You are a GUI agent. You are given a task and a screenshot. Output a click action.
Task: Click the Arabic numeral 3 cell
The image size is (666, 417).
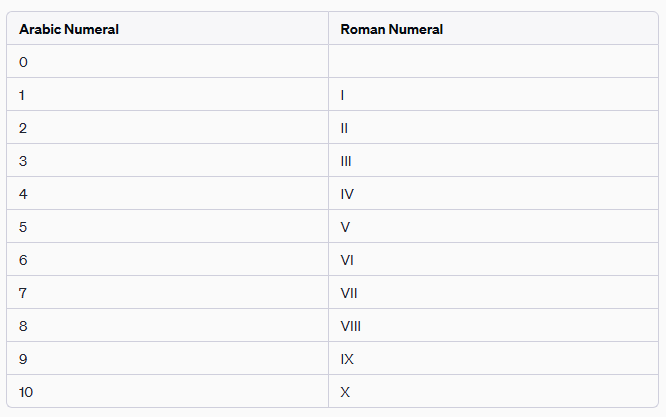(24, 161)
